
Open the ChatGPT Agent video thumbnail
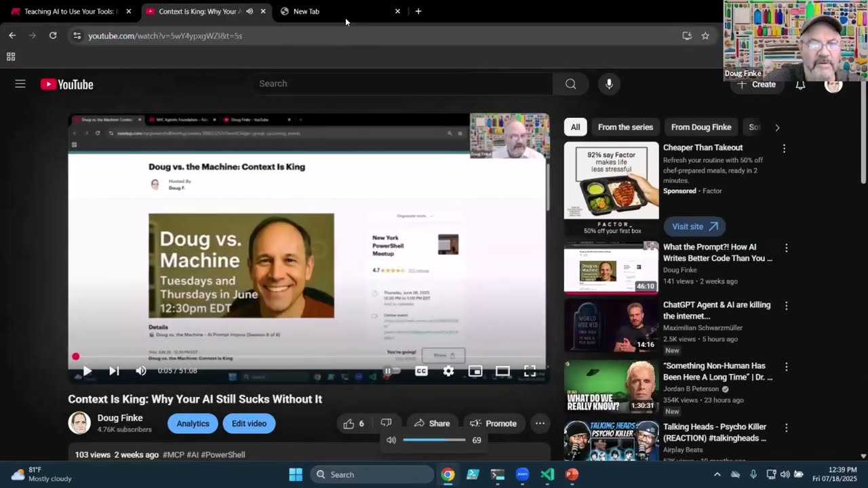pos(611,325)
